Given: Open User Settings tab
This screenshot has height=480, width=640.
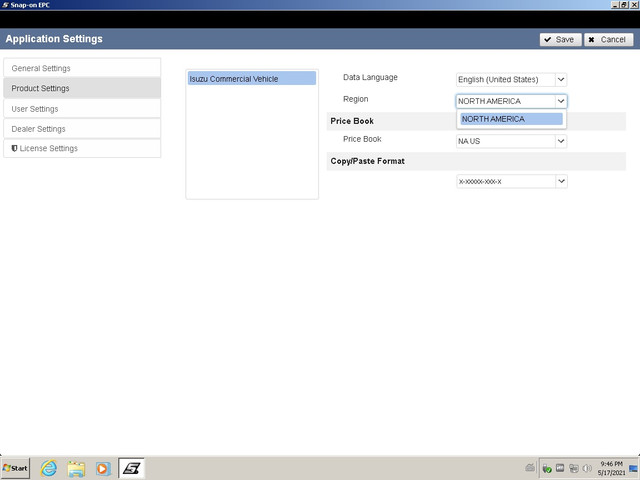Looking at the screenshot, I should point(82,109).
